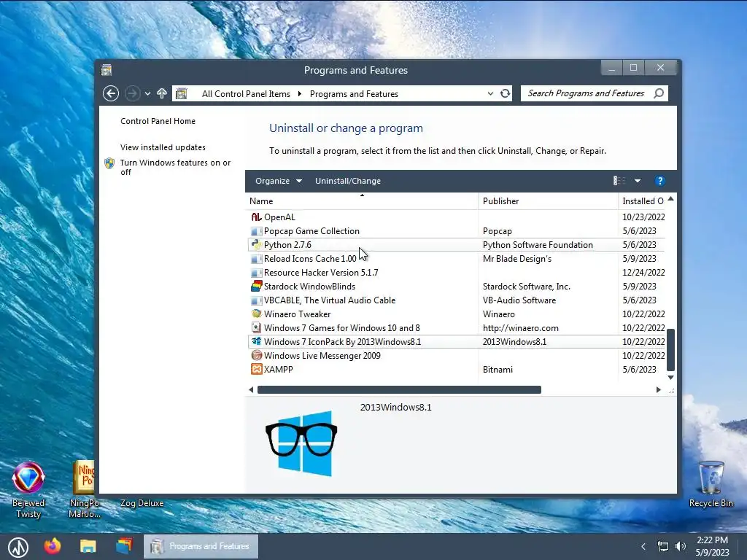The image size is (747, 560).
Task: Select the Recycle Bin desktop icon
Action: (x=711, y=484)
